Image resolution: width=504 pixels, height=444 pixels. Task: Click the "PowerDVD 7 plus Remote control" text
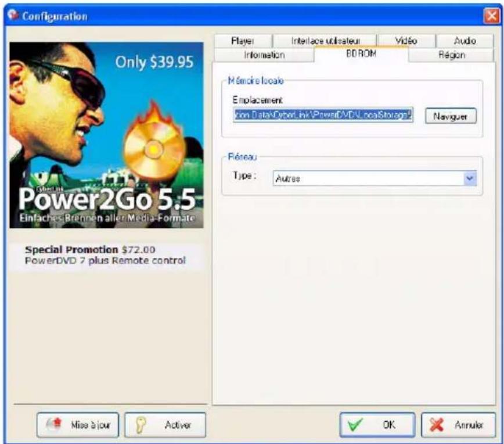(x=105, y=260)
